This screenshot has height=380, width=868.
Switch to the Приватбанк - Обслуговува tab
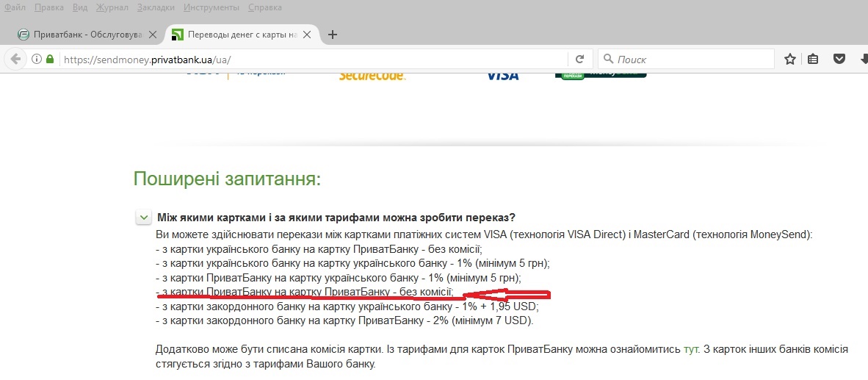[88, 35]
